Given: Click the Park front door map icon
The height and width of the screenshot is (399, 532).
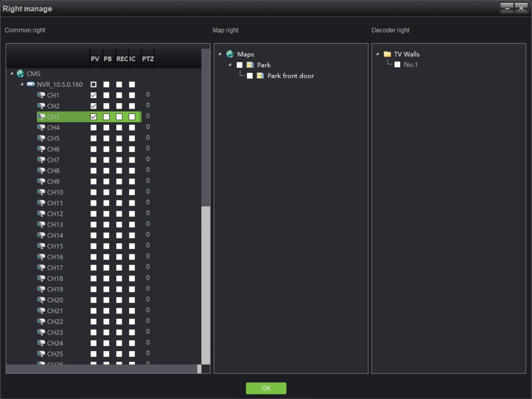Looking at the screenshot, I should click(x=260, y=76).
